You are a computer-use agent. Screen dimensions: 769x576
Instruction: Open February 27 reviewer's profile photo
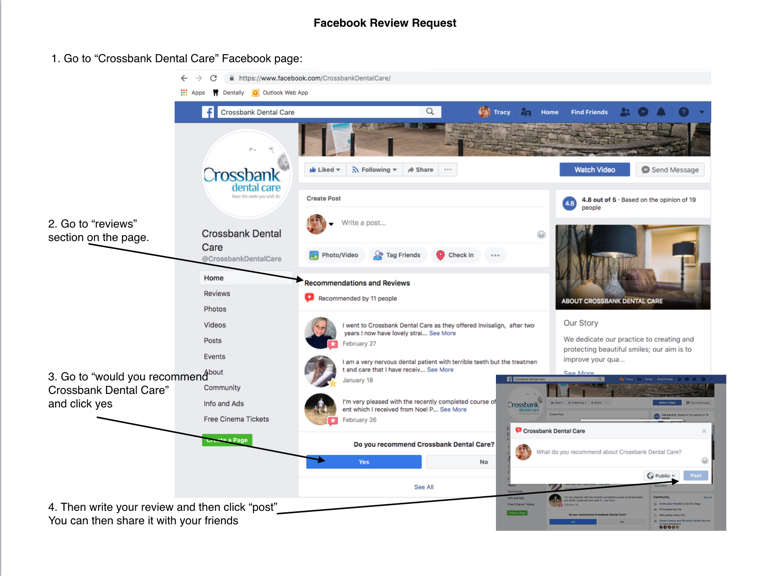(x=320, y=333)
